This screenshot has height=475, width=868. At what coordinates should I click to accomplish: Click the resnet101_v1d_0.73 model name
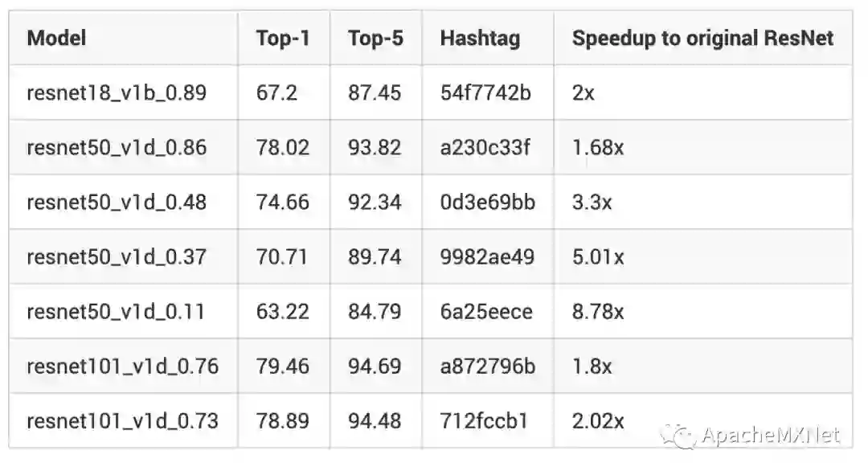(x=122, y=420)
